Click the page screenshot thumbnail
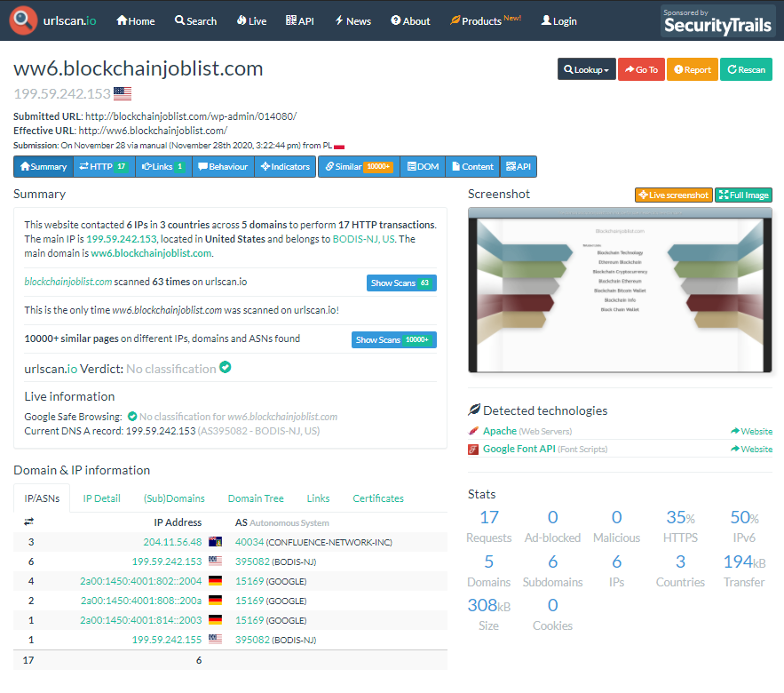Screen dimensions: 784x693 click(x=620, y=290)
